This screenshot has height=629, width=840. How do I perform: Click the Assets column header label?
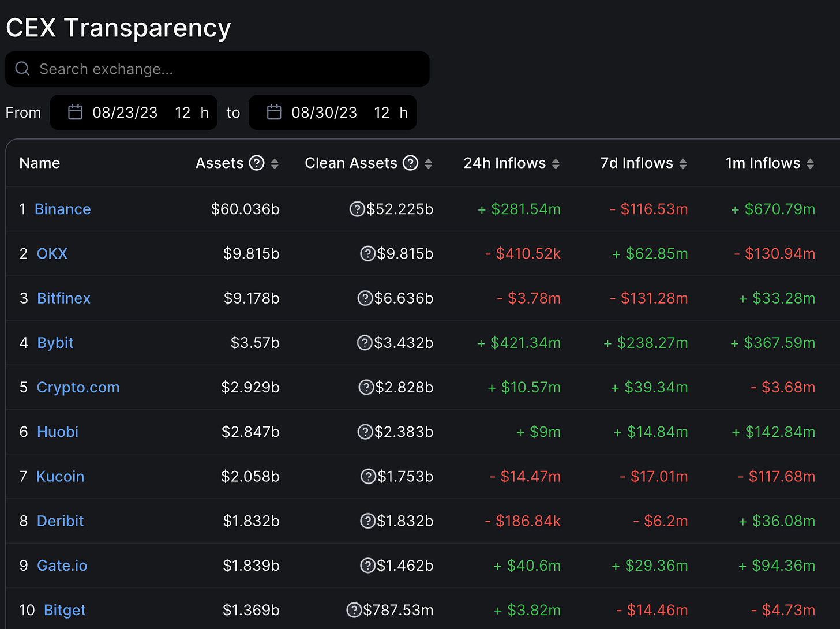coord(220,163)
